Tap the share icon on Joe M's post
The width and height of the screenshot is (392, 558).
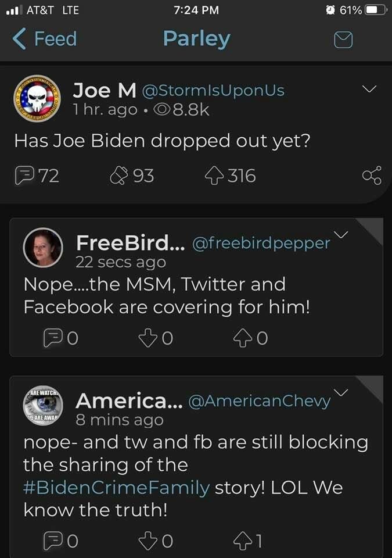372,176
